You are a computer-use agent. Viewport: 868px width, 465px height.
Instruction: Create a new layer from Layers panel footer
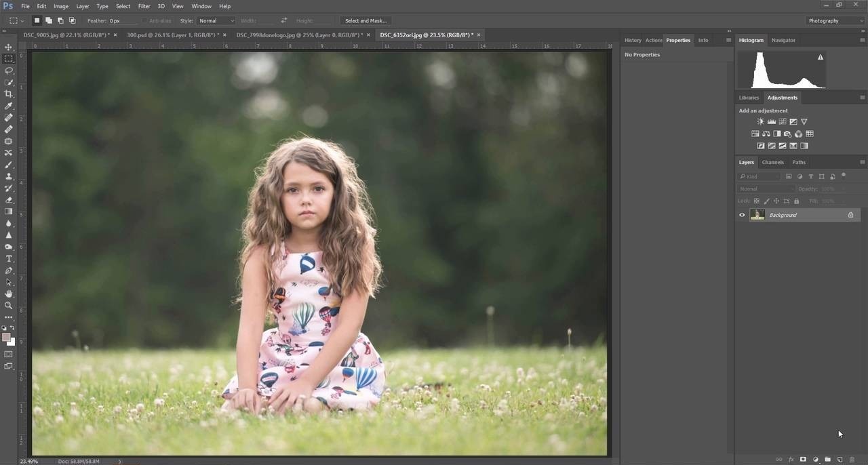[840, 460]
